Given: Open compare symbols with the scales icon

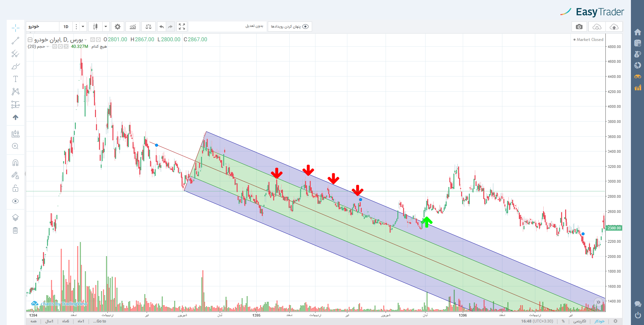Looking at the screenshot, I should pos(148,27).
